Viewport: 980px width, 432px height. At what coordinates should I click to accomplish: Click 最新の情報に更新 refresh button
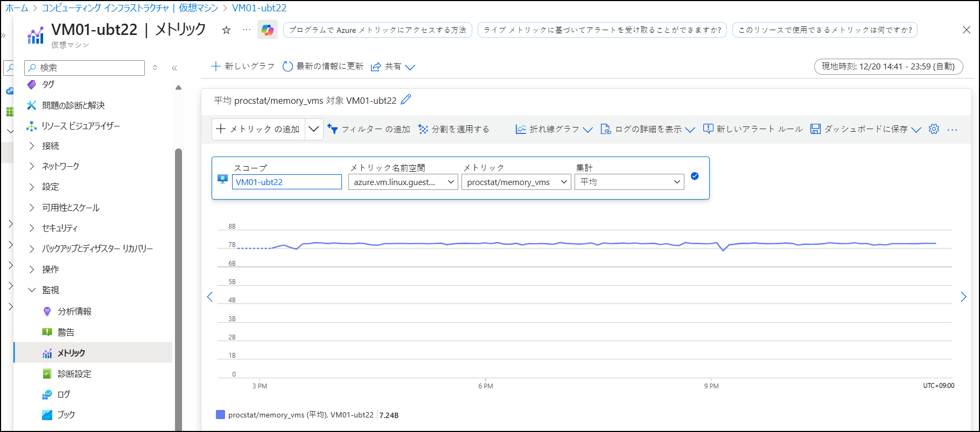coord(323,66)
